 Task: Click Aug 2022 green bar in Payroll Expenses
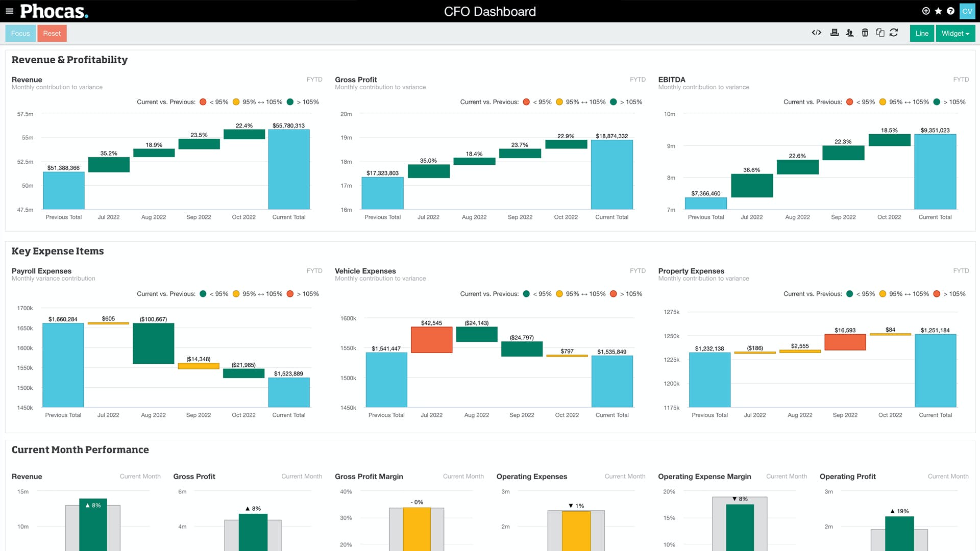point(153,343)
